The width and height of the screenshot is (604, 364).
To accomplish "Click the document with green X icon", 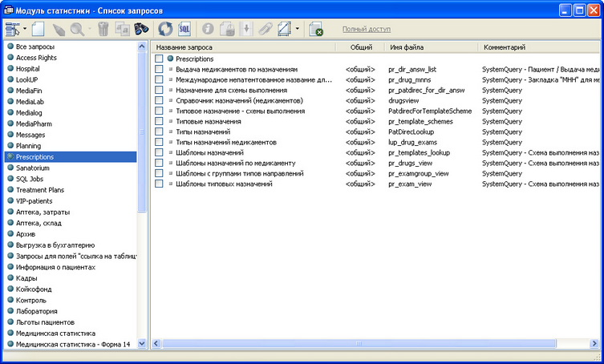I will tap(316, 30).
